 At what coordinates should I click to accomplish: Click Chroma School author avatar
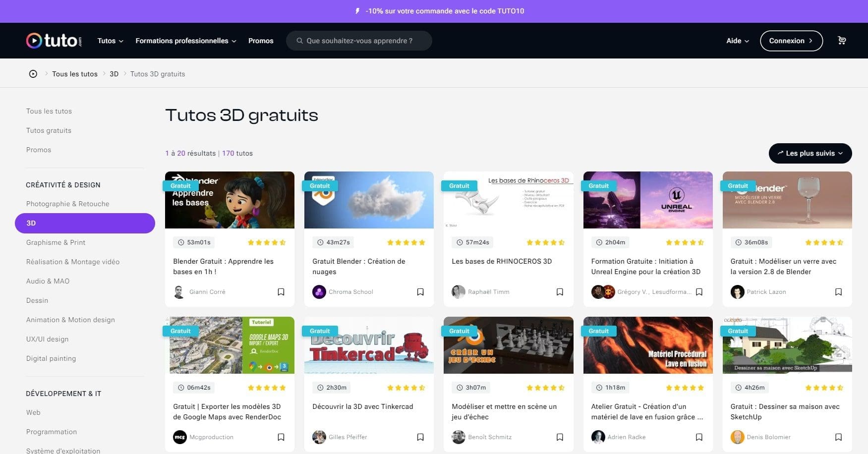tap(319, 292)
